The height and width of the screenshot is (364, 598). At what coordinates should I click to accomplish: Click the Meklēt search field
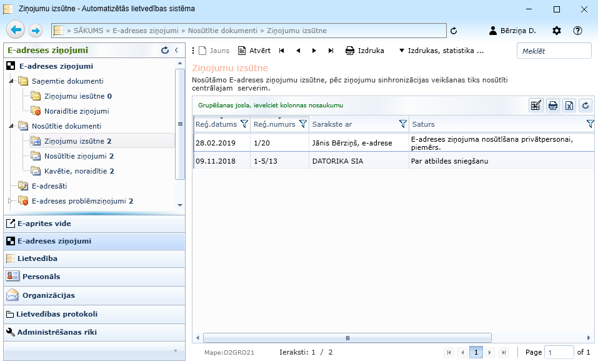(x=554, y=51)
